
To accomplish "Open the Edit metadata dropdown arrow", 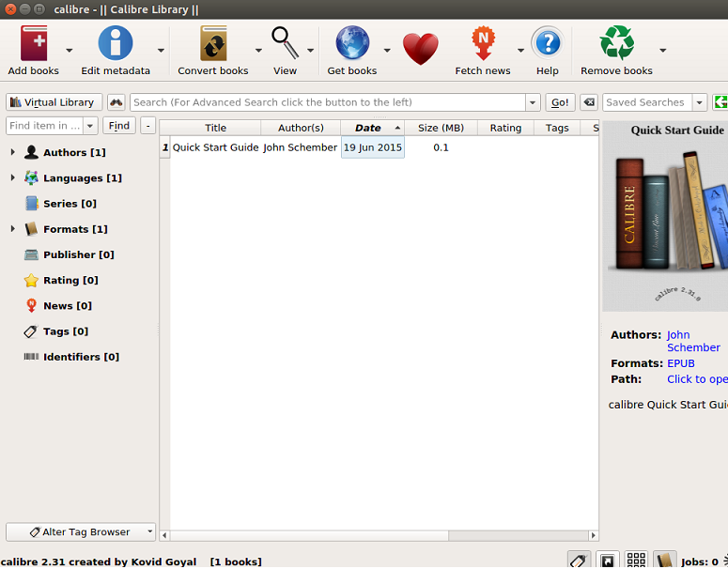I will pos(161,50).
